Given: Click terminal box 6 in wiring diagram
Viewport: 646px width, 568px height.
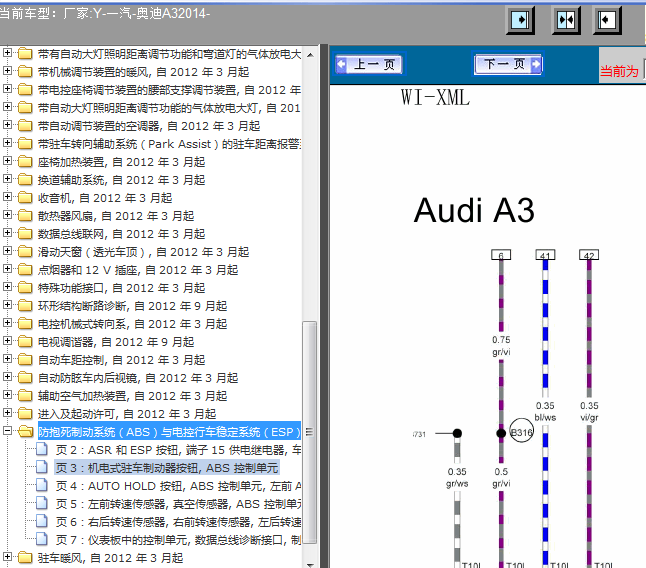Looking at the screenshot, I should click(501, 255).
